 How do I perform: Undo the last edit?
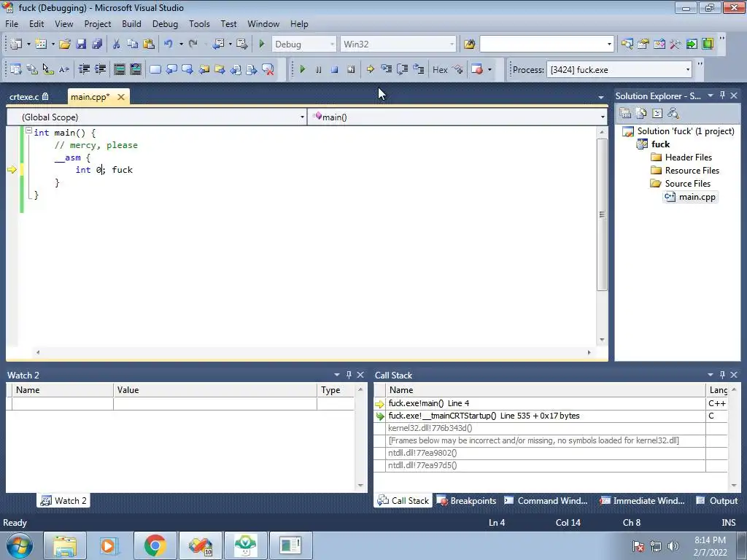(x=169, y=44)
